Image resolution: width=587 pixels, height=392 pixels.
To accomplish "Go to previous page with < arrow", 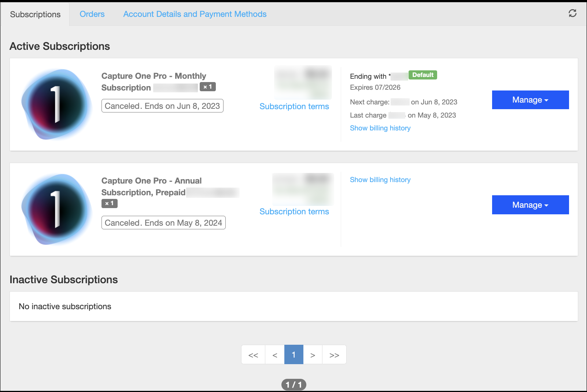I will [275, 355].
